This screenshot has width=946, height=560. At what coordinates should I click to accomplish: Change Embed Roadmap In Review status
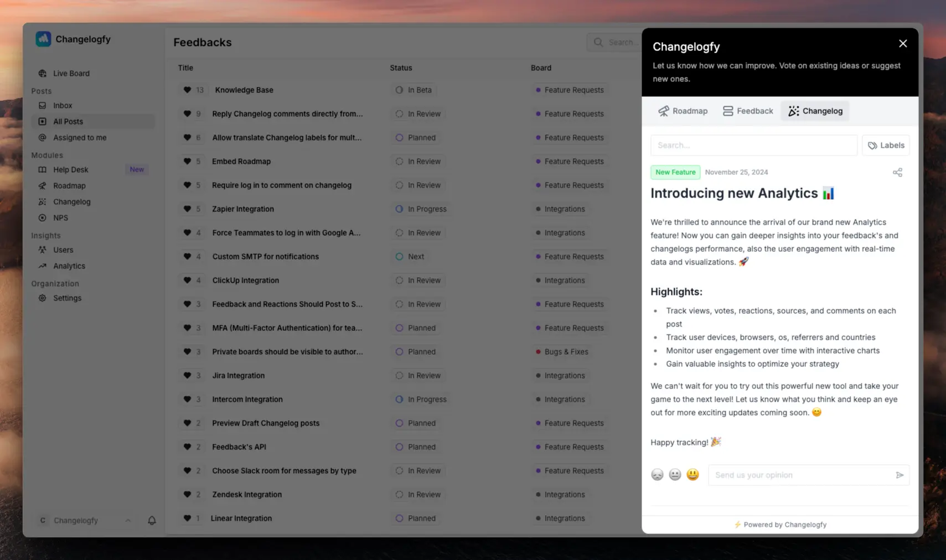(x=418, y=161)
